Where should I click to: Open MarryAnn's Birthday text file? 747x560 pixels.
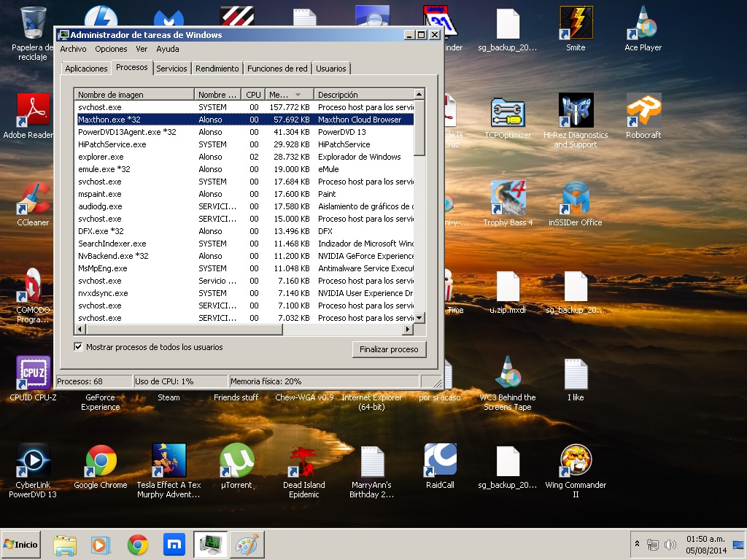coord(371,472)
